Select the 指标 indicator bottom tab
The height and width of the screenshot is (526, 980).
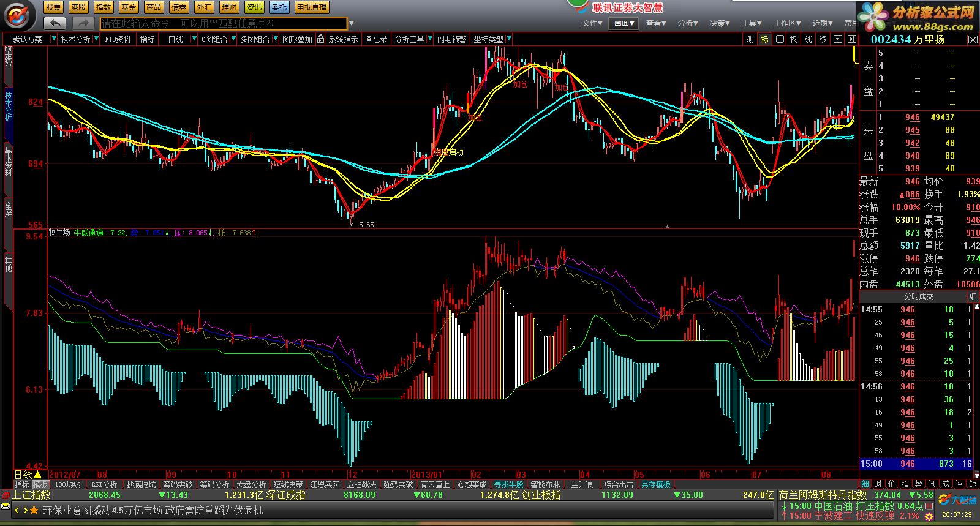pos(21,484)
